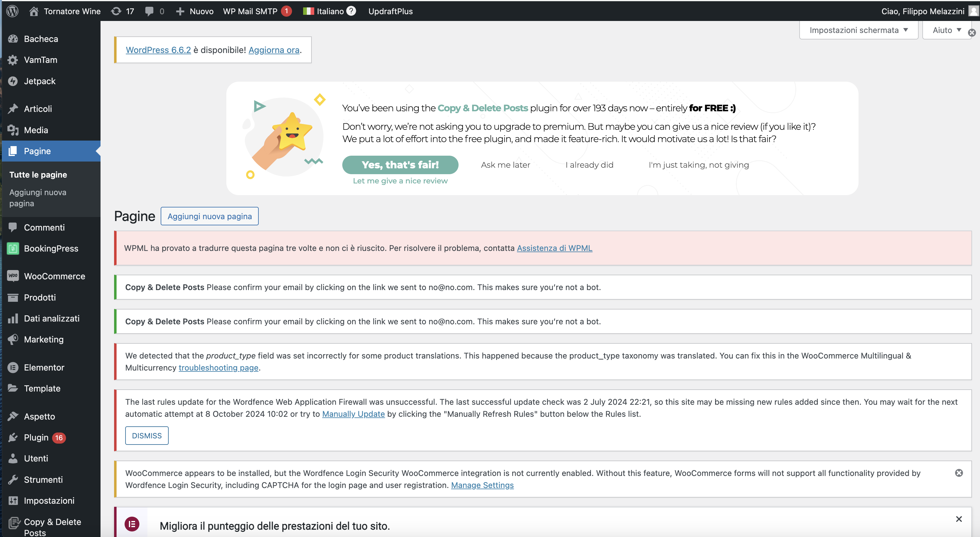The width and height of the screenshot is (980, 537).
Task: Click the Yes, that's fair! button
Action: (400, 165)
